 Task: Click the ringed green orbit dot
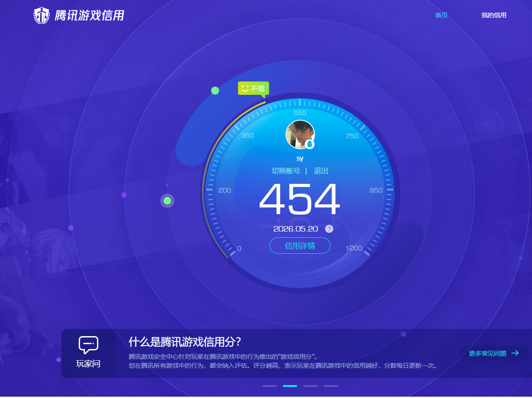tap(167, 201)
